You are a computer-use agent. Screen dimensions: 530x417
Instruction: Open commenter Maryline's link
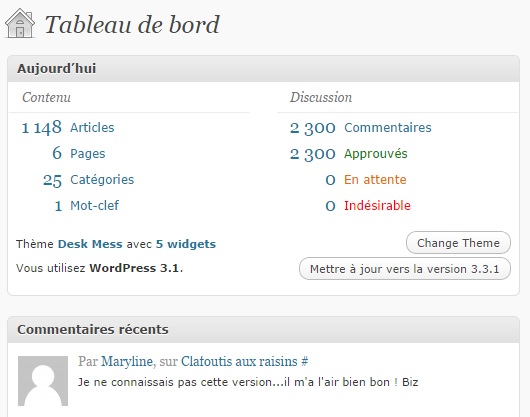click(127, 362)
